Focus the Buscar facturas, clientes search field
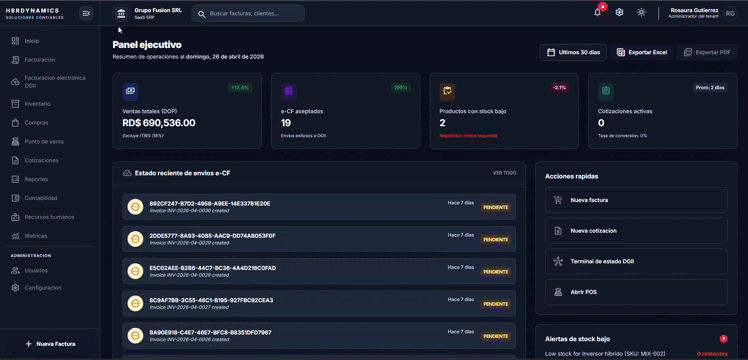The image size is (748, 360). 248,14
